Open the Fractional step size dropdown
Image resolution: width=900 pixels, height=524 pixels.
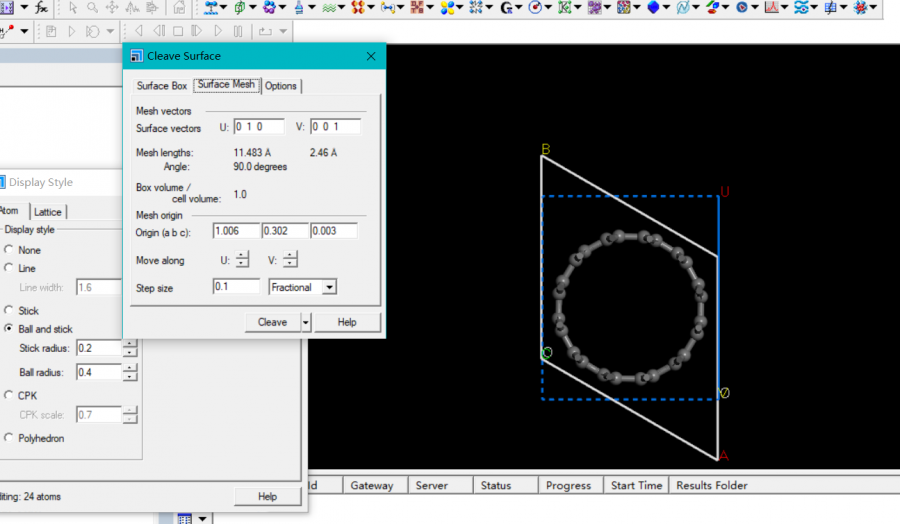[x=329, y=287]
